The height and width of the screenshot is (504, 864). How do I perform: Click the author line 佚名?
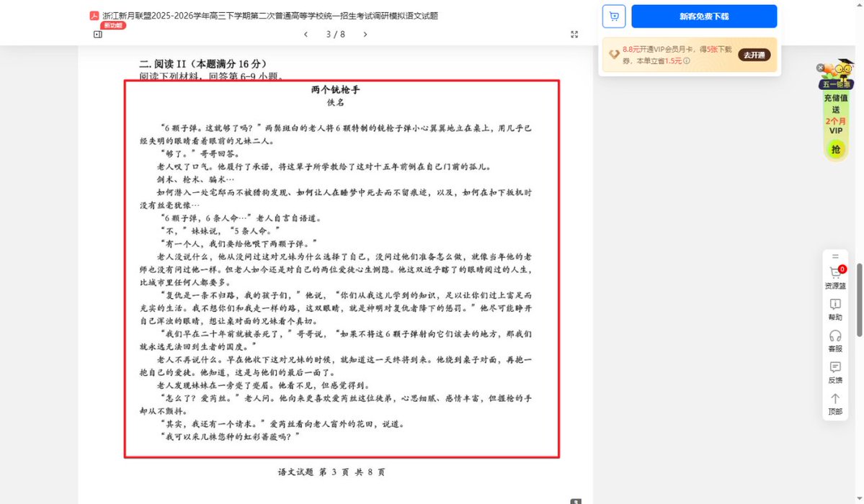click(x=335, y=102)
